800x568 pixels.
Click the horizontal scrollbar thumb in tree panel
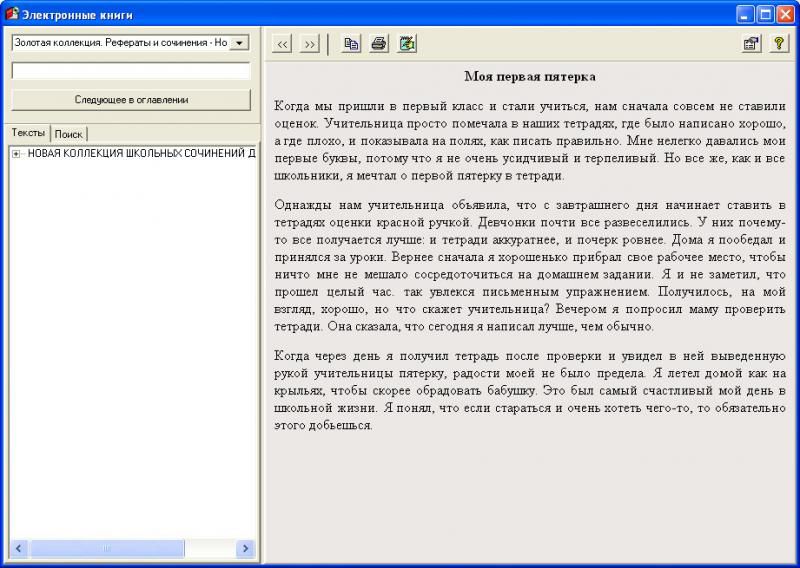106,549
